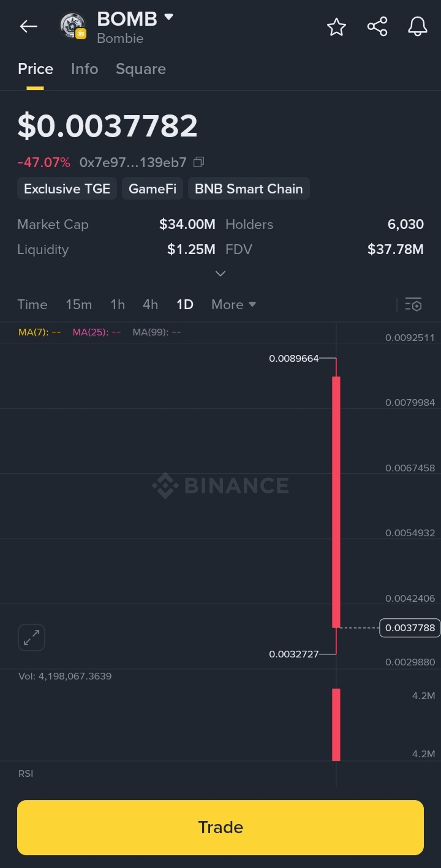
Task: Set a price alert via bell icon
Action: tap(418, 27)
